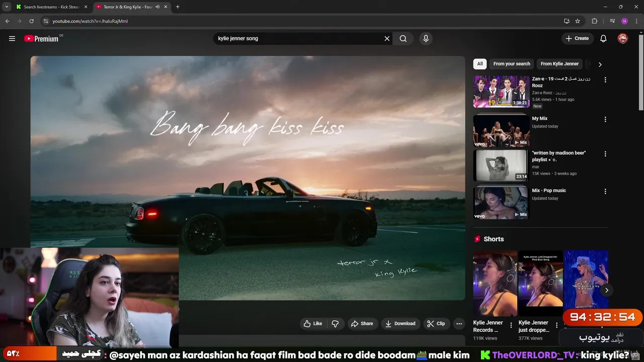Viewport: 644px width, 362px height.
Task: Click the magnifier search button
Action: (403, 38)
